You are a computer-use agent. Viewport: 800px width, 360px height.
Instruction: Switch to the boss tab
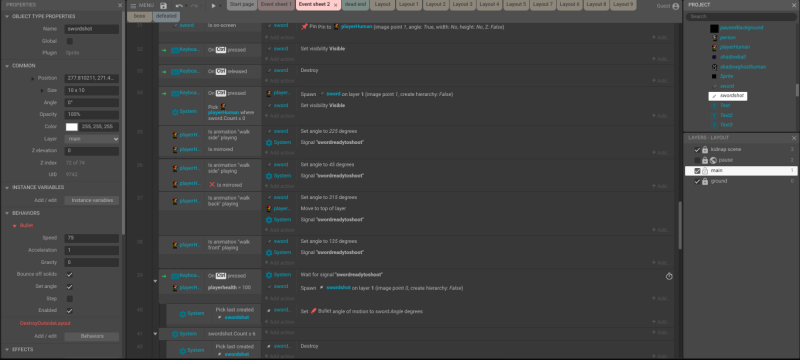(139, 16)
